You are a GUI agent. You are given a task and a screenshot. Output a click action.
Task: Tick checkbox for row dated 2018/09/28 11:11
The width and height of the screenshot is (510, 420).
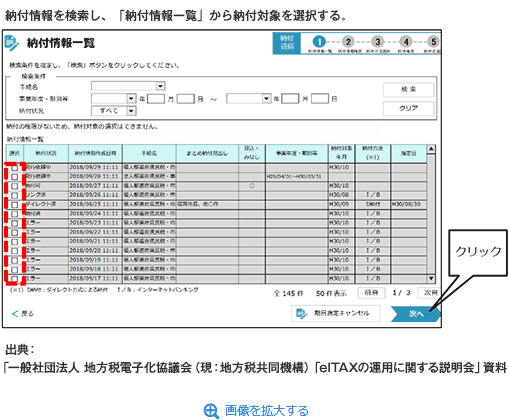pyautogui.click(x=14, y=177)
